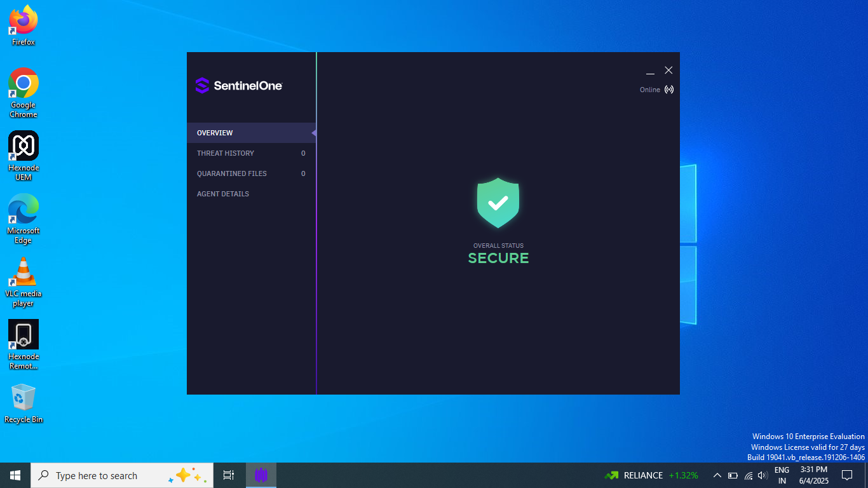Open the notification Action Center
Screen dimensions: 868x488
(x=847, y=475)
